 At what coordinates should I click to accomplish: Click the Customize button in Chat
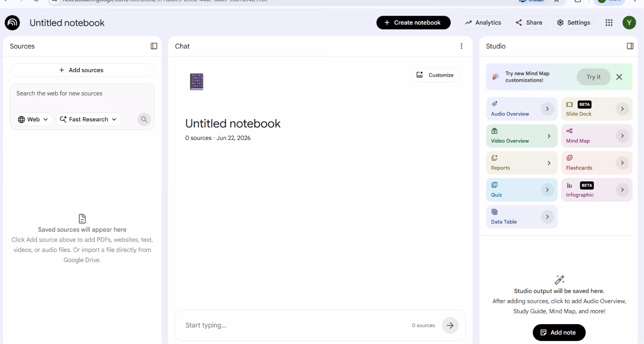436,75
